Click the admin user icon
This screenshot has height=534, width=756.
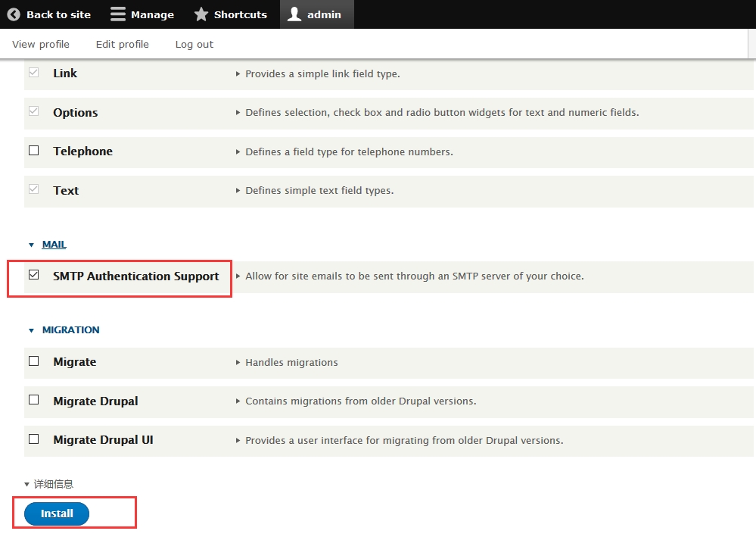pos(294,14)
